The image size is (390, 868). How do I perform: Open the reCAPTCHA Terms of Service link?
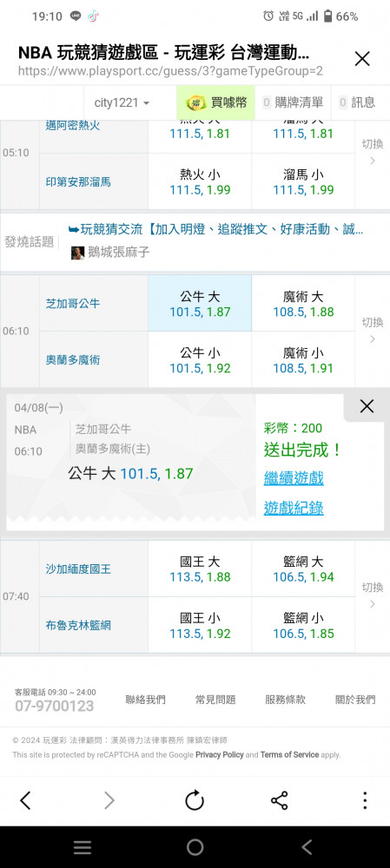pyautogui.click(x=290, y=754)
